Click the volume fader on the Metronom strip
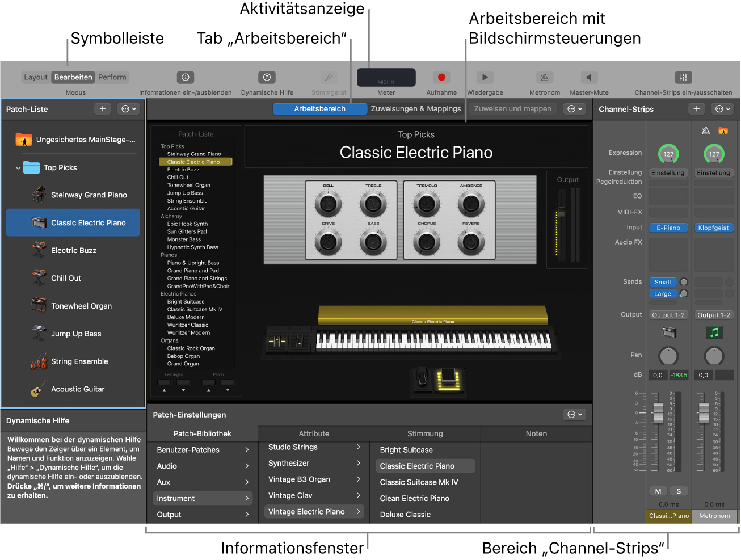741x560 pixels. pyautogui.click(x=704, y=412)
